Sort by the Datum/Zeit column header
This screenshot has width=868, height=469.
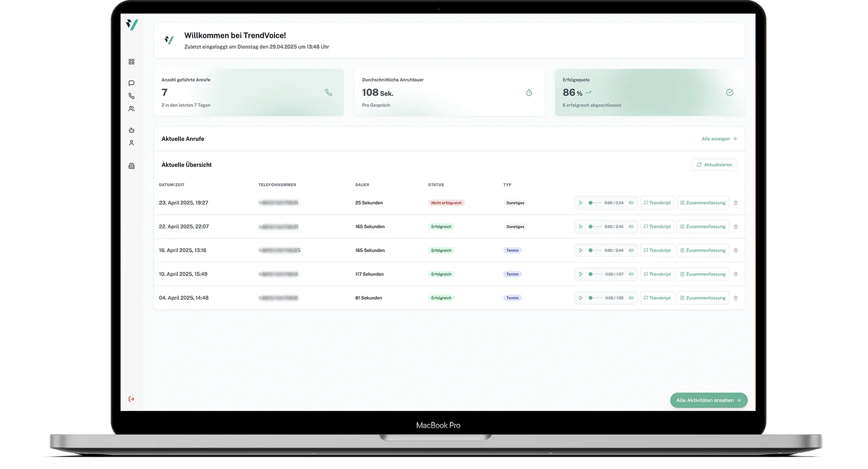(x=171, y=185)
